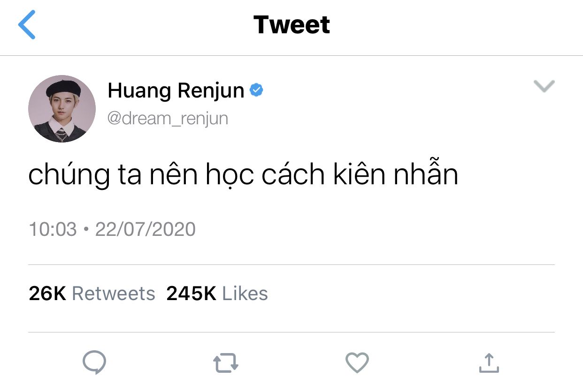Tap the reply speech bubble icon
The width and height of the screenshot is (583, 392).
94,363
